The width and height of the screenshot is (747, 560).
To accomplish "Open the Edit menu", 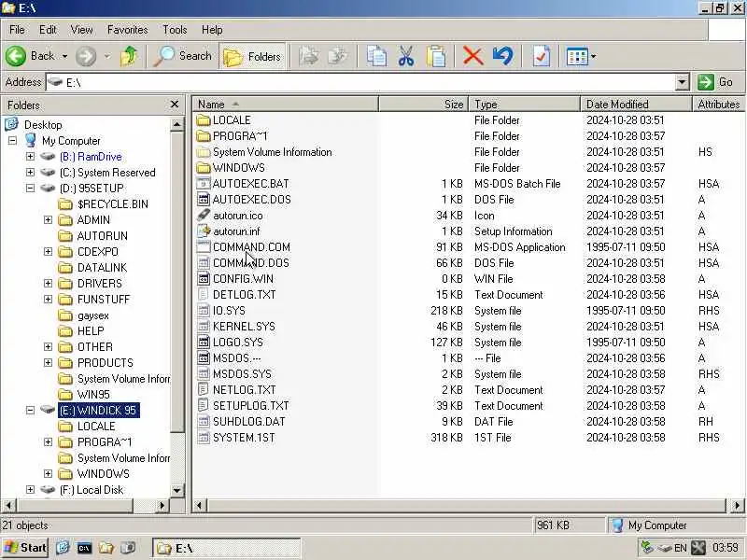I will [x=48, y=30].
